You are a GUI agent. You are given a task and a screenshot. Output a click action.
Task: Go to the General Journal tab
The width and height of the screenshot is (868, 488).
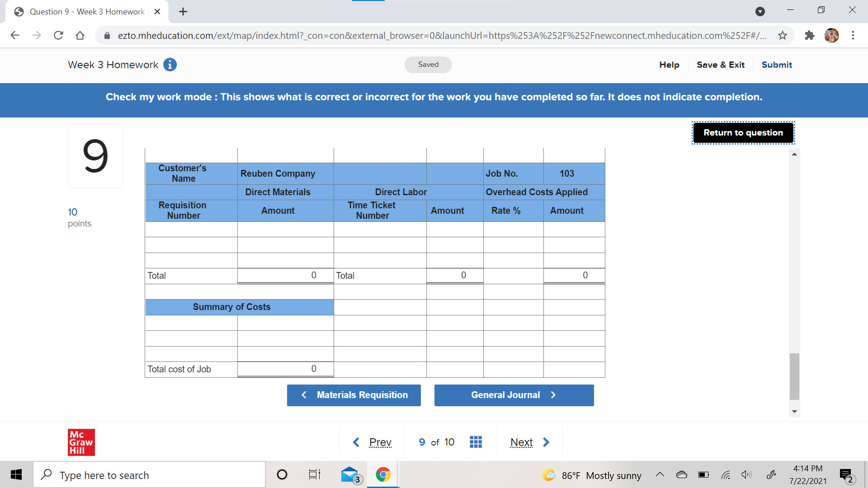514,395
